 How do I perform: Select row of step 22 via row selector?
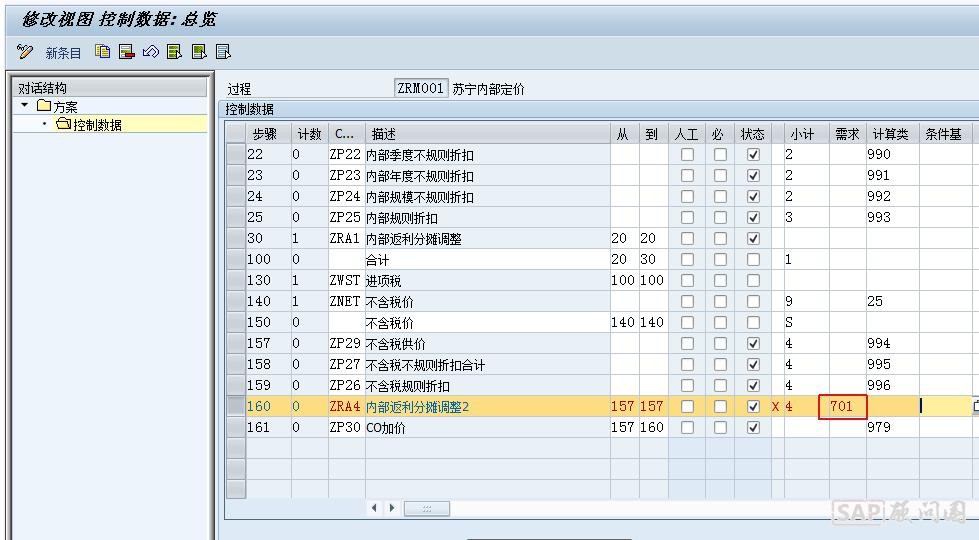(x=236, y=154)
